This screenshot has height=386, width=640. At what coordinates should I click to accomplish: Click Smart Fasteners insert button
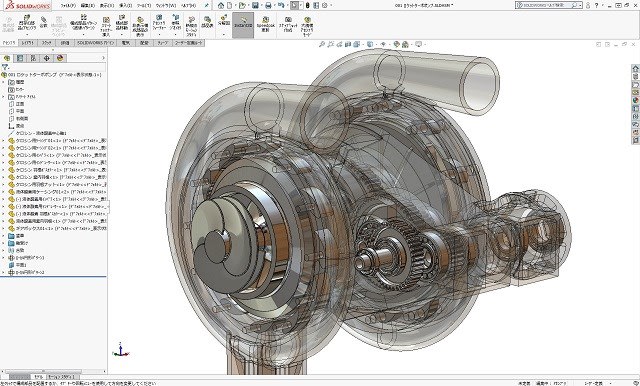106,26
